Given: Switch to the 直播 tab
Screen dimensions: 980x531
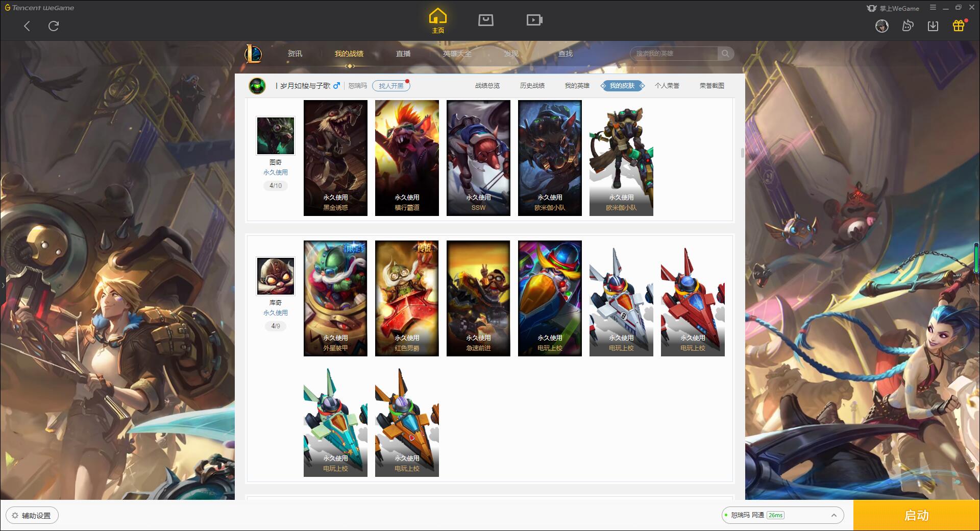Looking at the screenshot, I should click(x=403, y=54).
